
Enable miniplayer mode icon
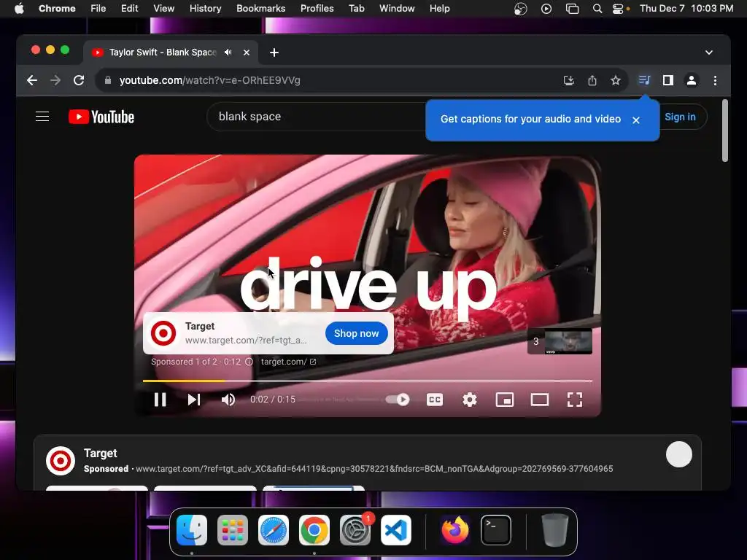pos(505,400)
